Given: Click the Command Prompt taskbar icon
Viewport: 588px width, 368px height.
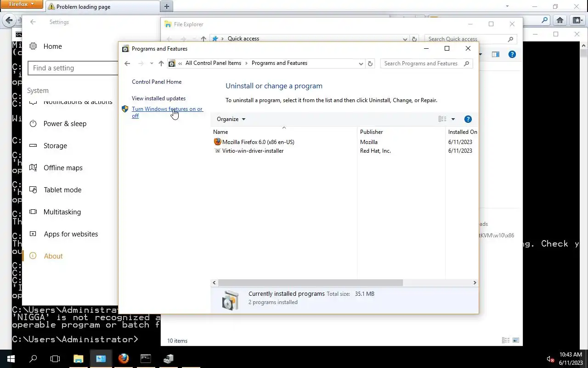Looking at the screenshot, I should pyautogui.click(x=146, y=358).
